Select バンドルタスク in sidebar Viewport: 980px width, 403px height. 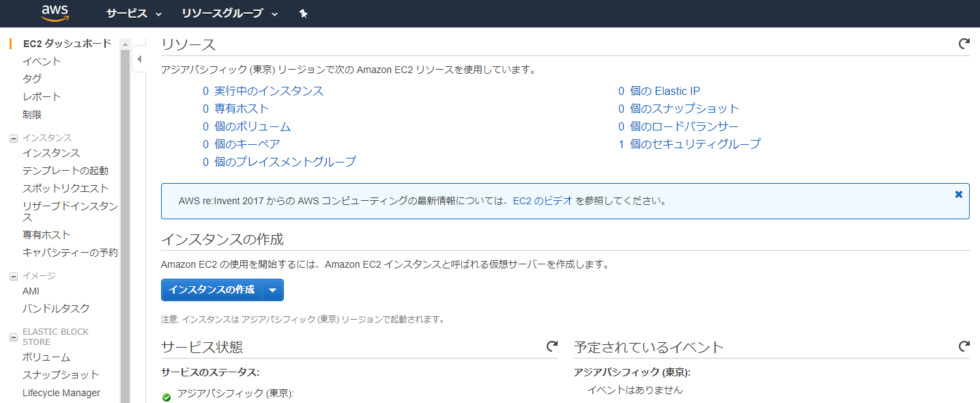coord(56,309)
